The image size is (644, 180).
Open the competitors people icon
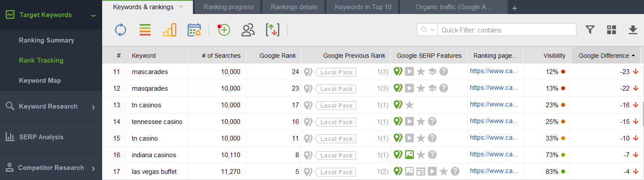click(248, 30)
